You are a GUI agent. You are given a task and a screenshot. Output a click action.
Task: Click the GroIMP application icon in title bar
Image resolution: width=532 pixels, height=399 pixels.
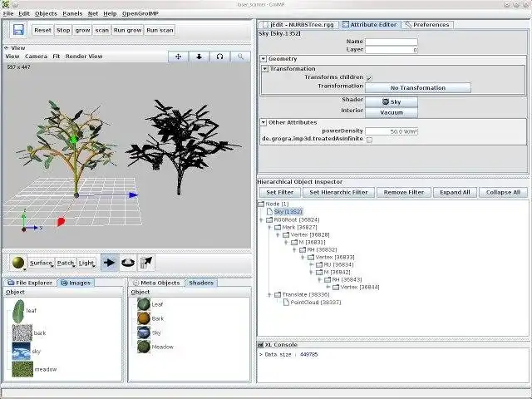pyautogui.click(x=5, y=4)
